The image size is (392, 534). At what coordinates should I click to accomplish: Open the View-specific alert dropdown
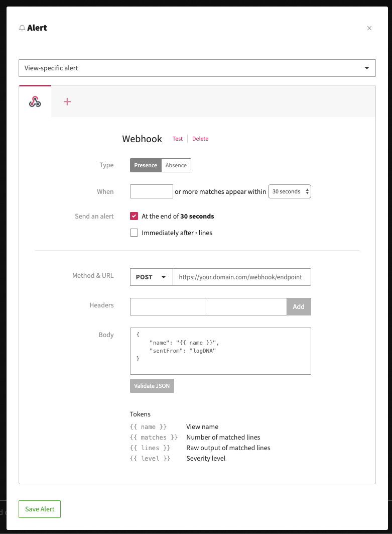click(197, 68)
